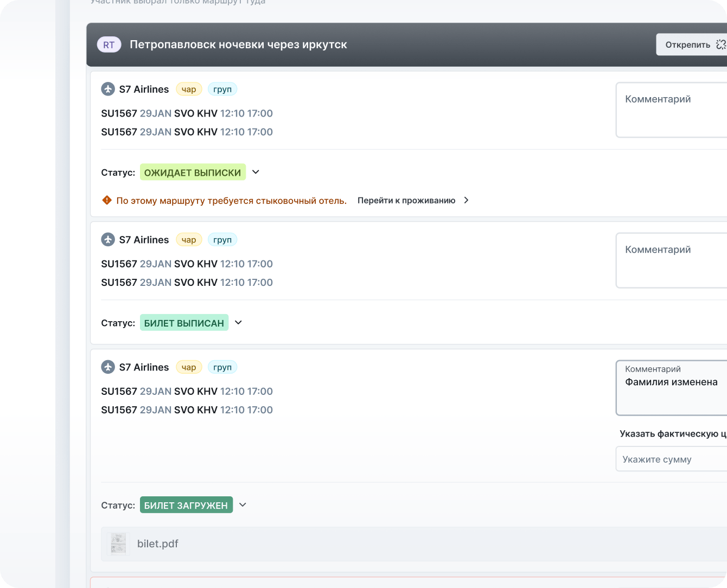Screen dimensions: 727x588
Task: Click the unlink icon on the Открепить button
Action: [720, 44]
